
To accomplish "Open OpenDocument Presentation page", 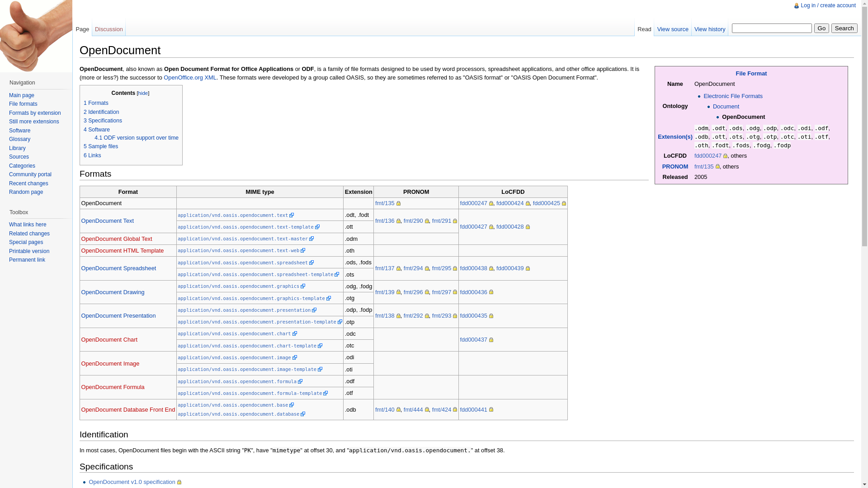I will tap(118, 316).
